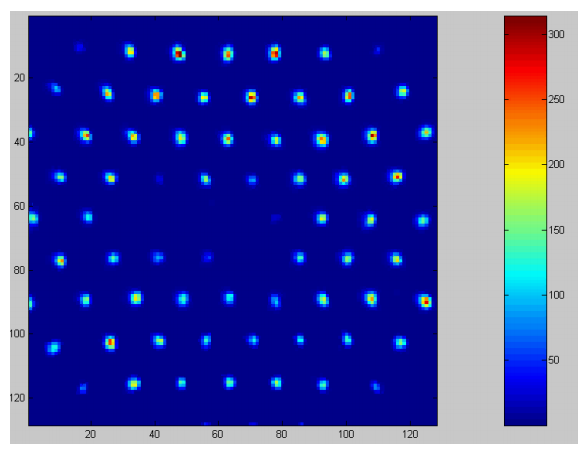The height and width of the screenshot is (458, 584).
Task: Click the colorbar label 200
Action: [x=556, y=164]
